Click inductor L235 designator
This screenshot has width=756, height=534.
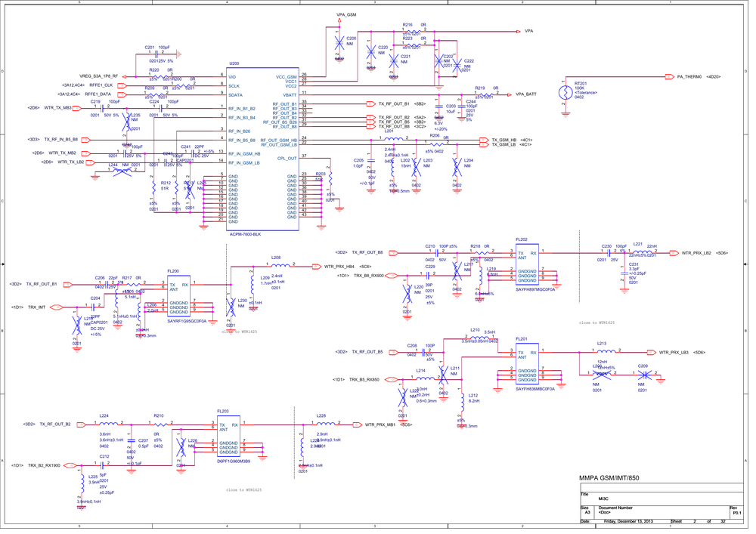(135, 115)
